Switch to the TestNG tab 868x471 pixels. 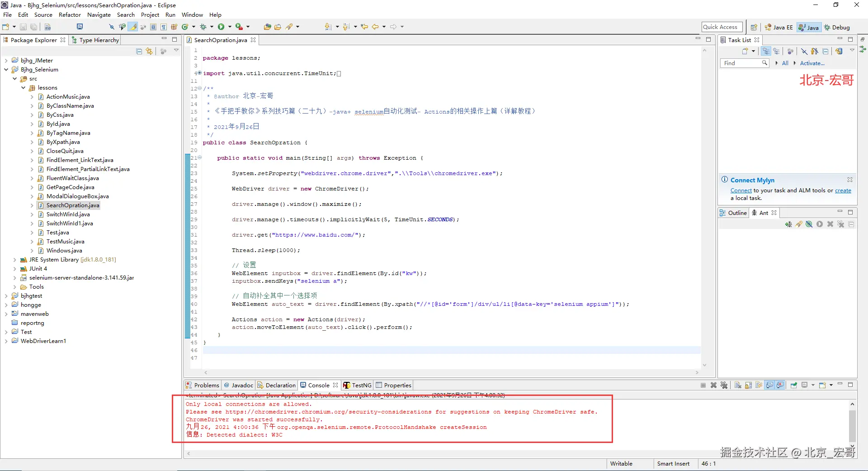click(x=357, y=385)
